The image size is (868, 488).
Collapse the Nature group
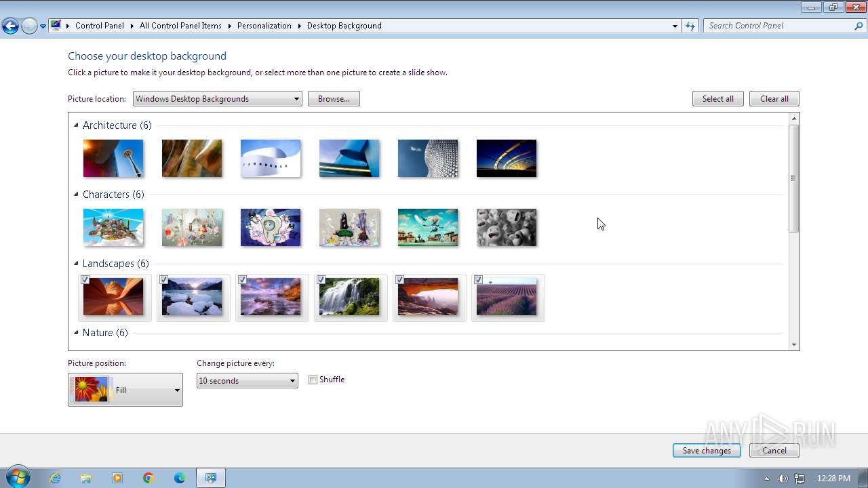pos(76,333)
